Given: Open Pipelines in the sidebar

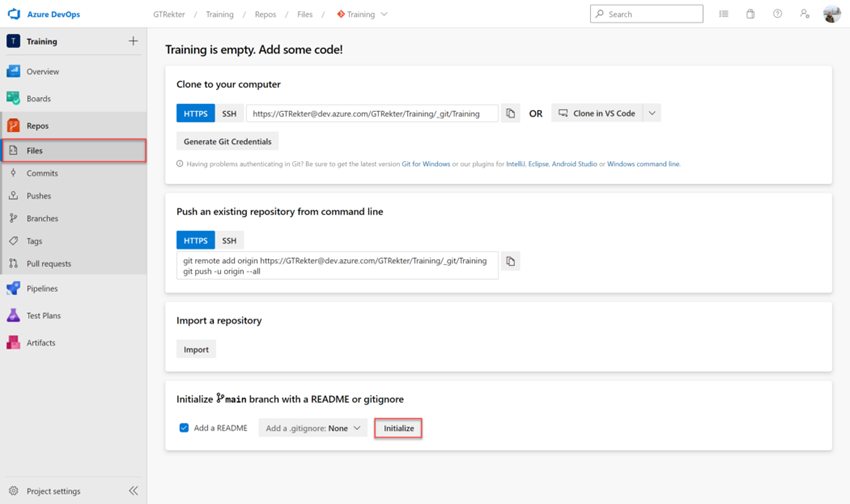Looking at the screenshot, I should coord(42,289).
